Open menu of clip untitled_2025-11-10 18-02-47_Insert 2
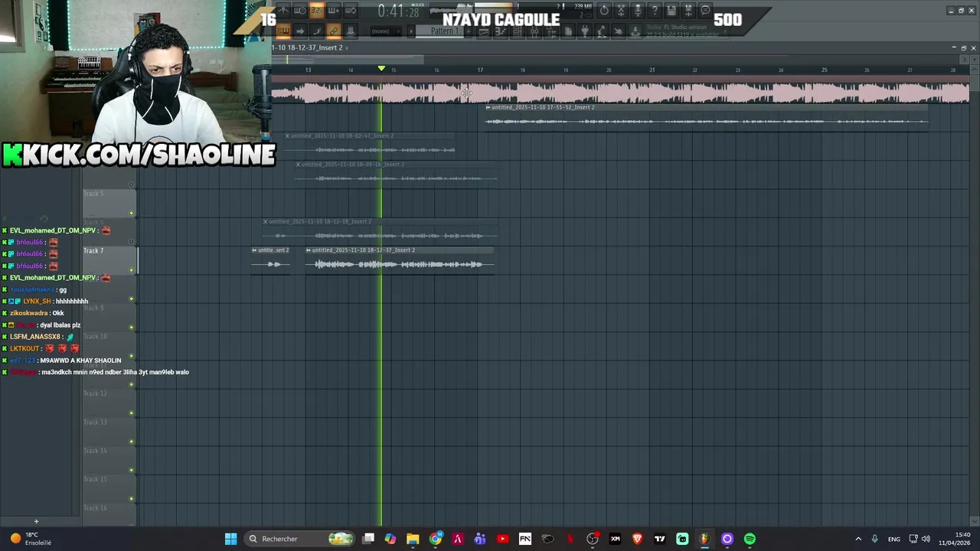This screenshot has height=551, width=980. pos(288,135)
